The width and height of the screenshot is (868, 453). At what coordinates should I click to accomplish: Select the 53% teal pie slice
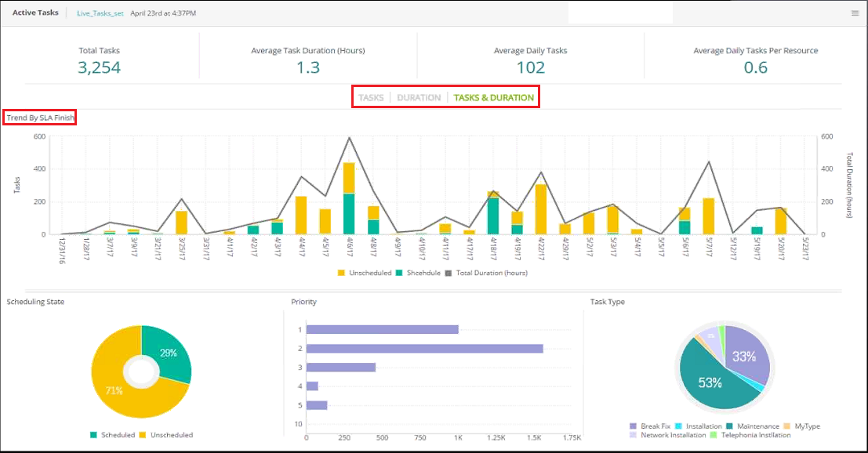point(710,382)
